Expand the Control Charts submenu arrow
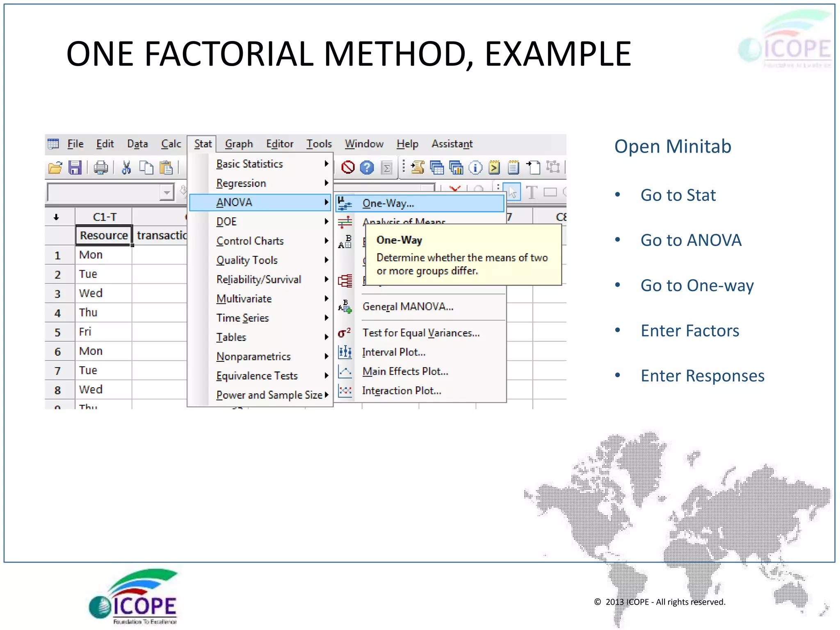Viewport: 840px width, 630px height. click(x=326, y=241)
